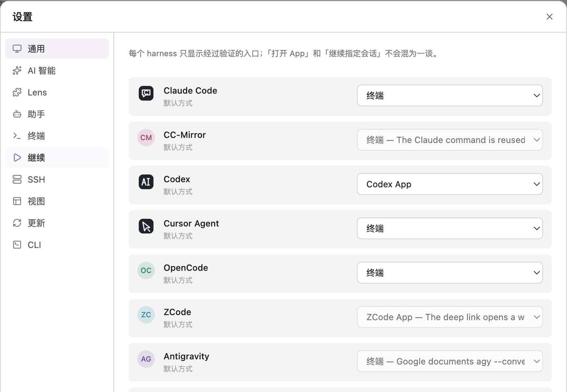Click the ZC avatar for ZCode

pyautogui.click(x=146, y=315)
